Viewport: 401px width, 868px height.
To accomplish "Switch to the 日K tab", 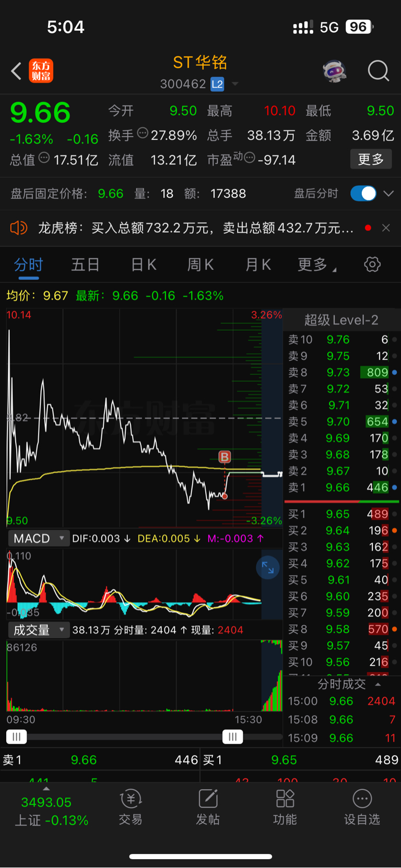I will pos(144,265).
